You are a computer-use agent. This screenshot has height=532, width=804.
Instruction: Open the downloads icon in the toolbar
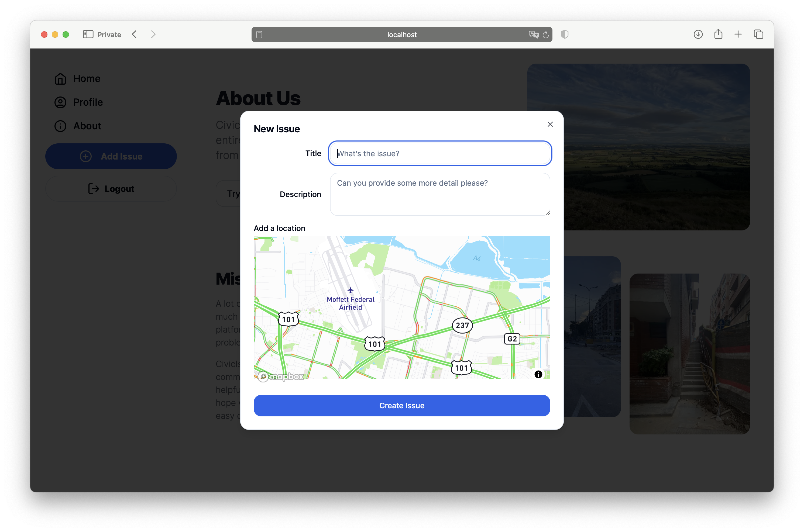pyautogui.click(x=698, y=34)
